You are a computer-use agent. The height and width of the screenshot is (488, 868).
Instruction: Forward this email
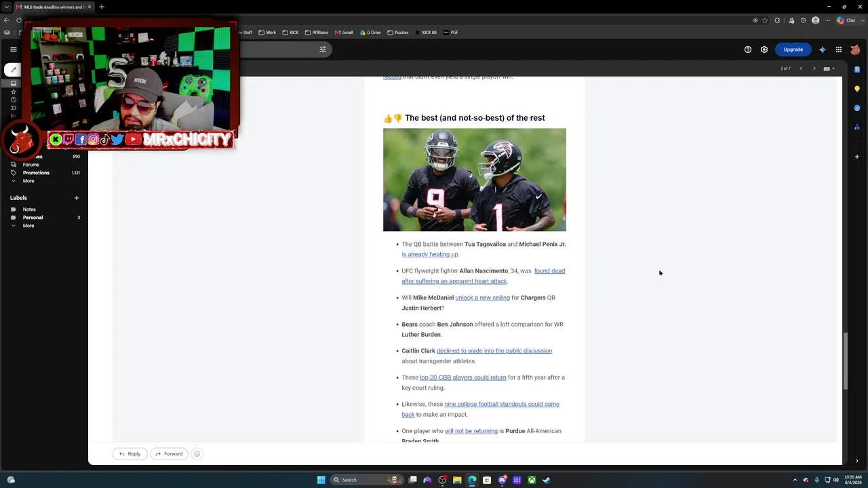169,454
